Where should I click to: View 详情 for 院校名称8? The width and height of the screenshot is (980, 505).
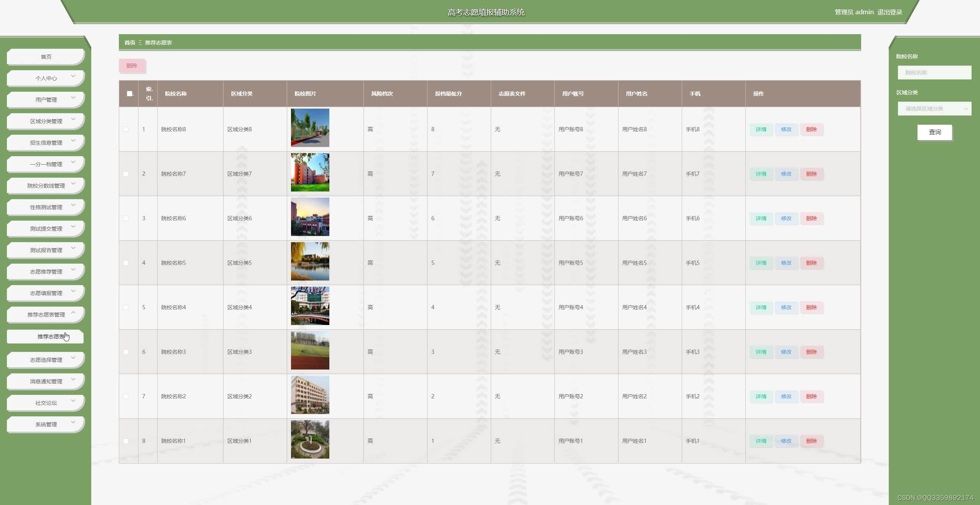[761, 129]
